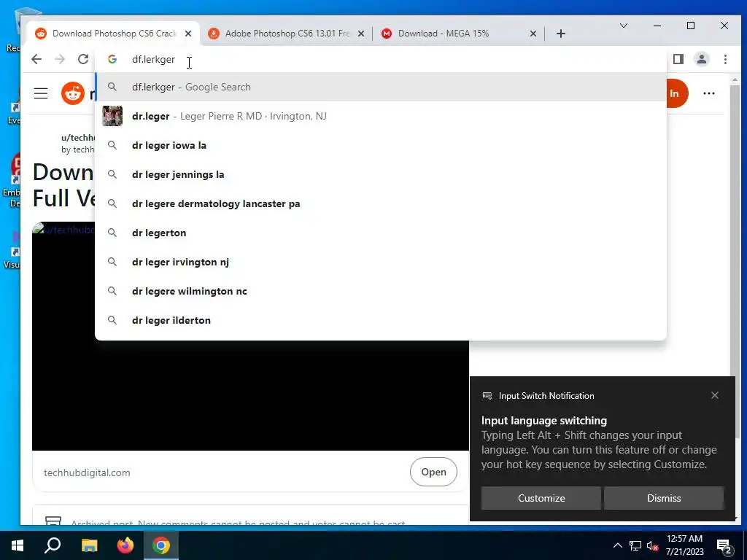Switch to Adobe Photoshop CS6 13.01 tab

(287, 34)
